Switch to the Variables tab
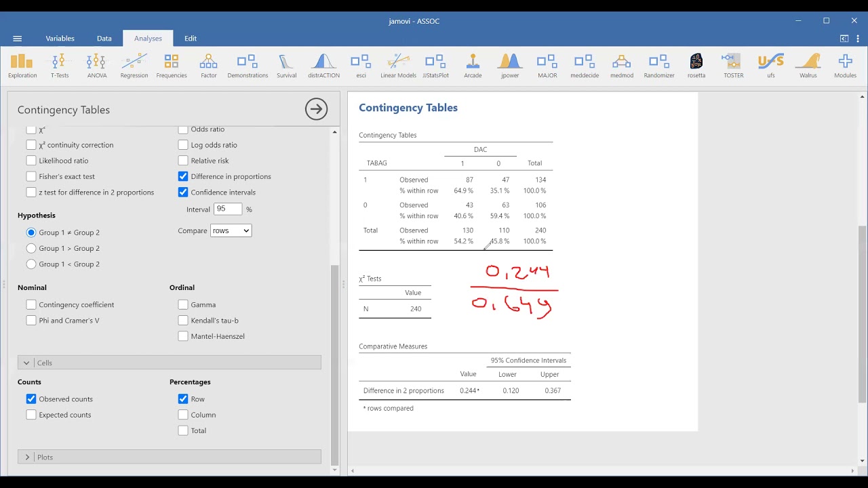868x488 pixels. 60,39
